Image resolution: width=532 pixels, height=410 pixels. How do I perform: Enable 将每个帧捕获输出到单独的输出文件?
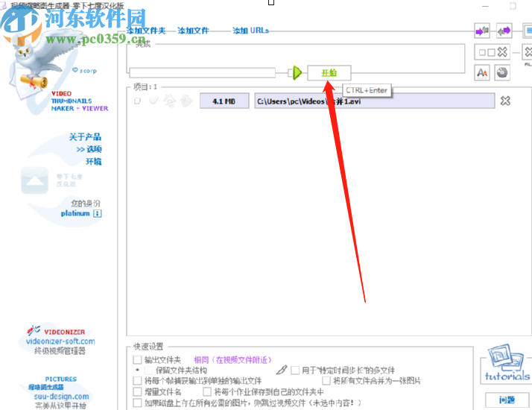[x=137, y=380]
